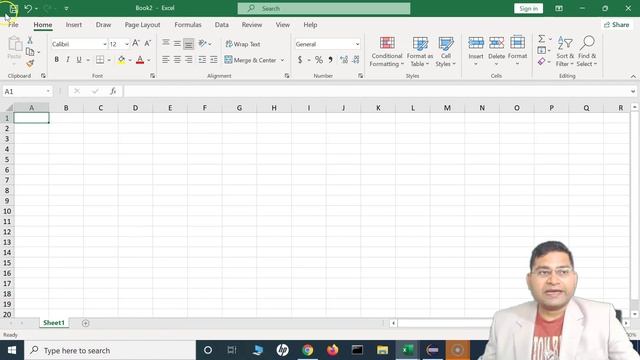Center text horizontally
The width and height of the screenshot is (640, 360).
coord(177,60)
